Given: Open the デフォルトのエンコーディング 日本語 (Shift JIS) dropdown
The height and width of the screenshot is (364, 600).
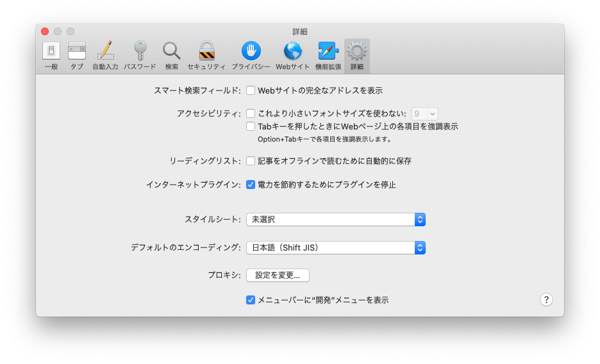Looking at the screenshot, I should 336,248.
